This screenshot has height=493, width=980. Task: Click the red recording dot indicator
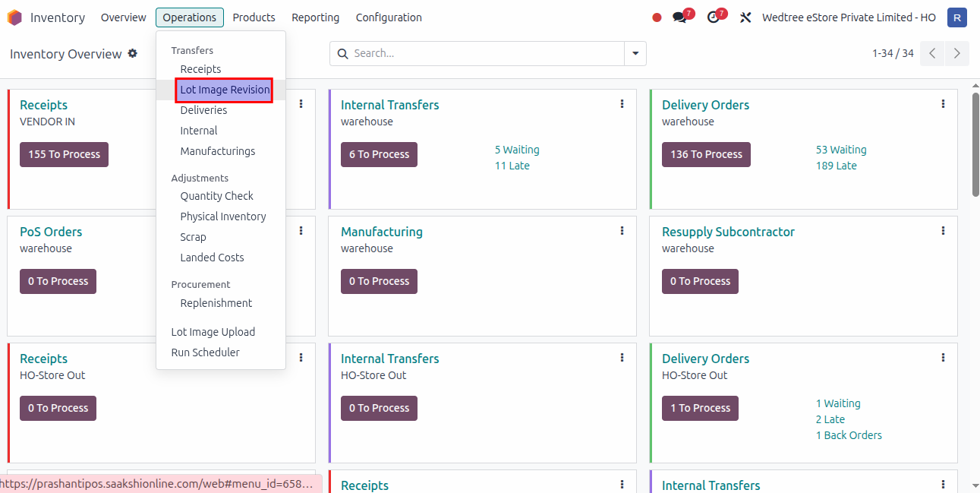pos(657,17)
